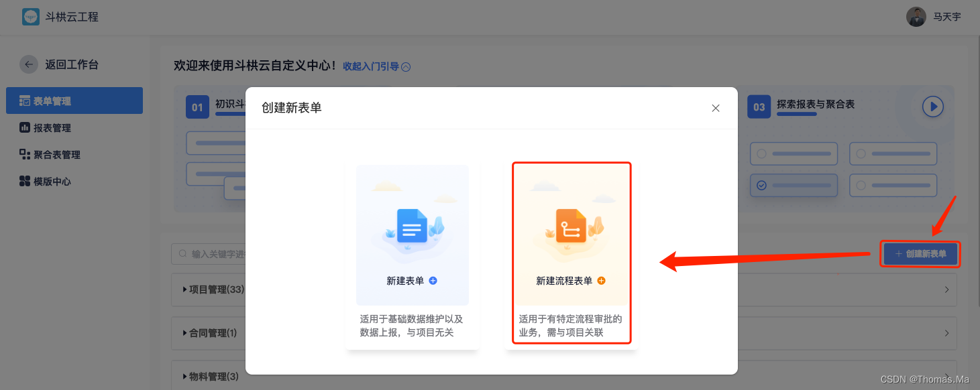Click 欢迎来使用斗栱云自定义中心 heading

coord(255,66)
